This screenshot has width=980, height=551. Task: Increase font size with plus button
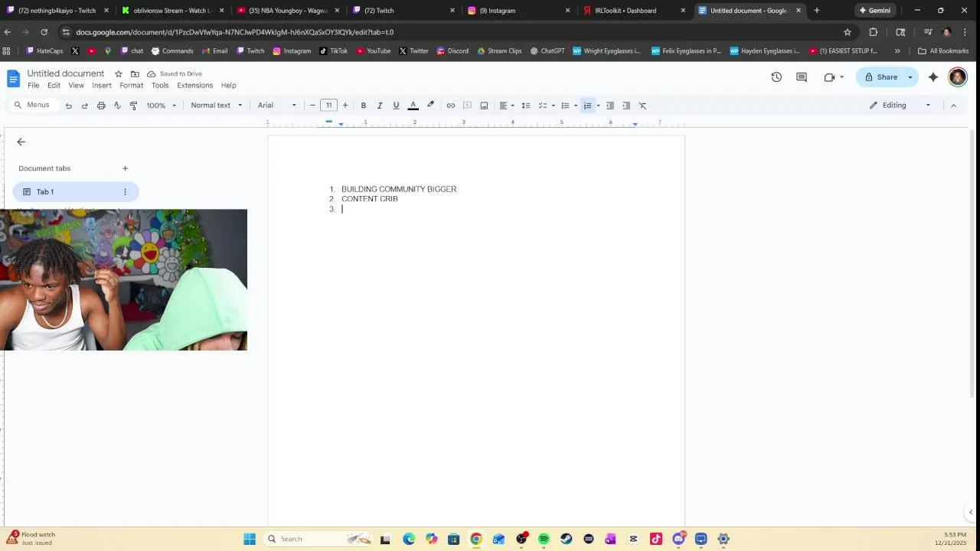click(345, 106)
